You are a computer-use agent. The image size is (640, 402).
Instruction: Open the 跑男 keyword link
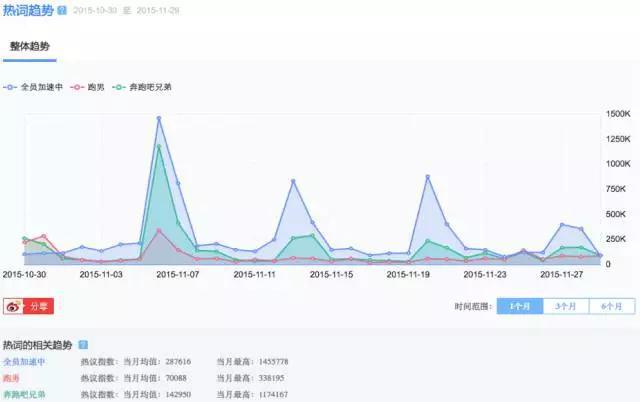coord(11,378)
